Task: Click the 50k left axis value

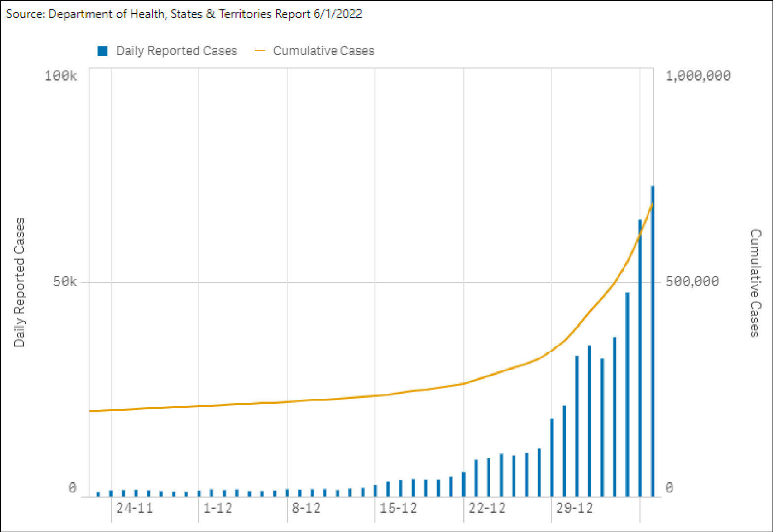Action: click(65, 281)
